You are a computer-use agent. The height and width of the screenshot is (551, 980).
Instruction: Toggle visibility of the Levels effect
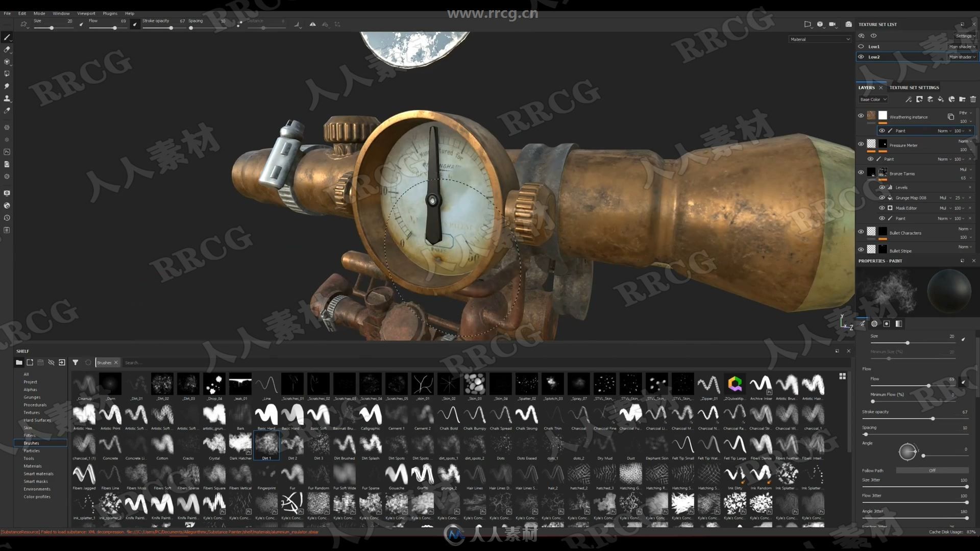point(882,187)
